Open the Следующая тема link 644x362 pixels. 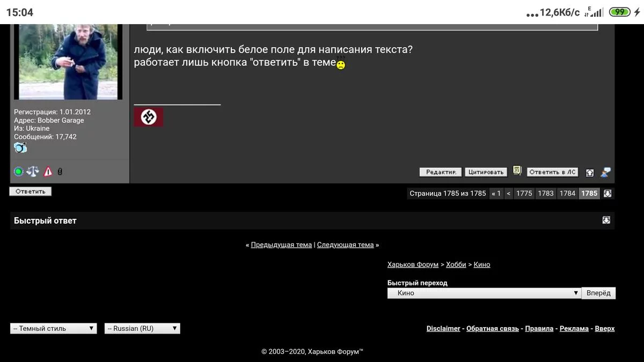pyautogui.click(x=345, y=245)
